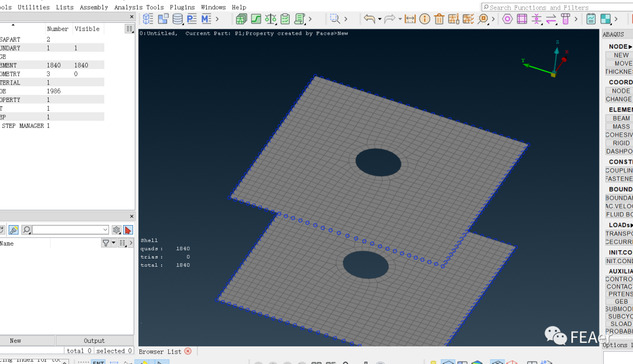Viewport: 633px width, 364px height.
Task: Open the green checklist clipboard icon
Action: (x=285, y=19)
